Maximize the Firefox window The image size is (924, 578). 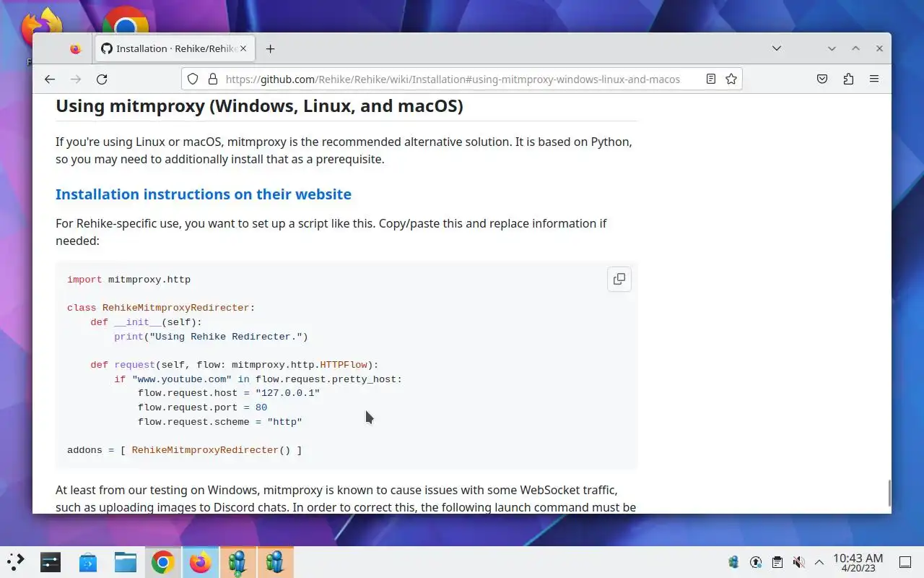tap(855, 48)
